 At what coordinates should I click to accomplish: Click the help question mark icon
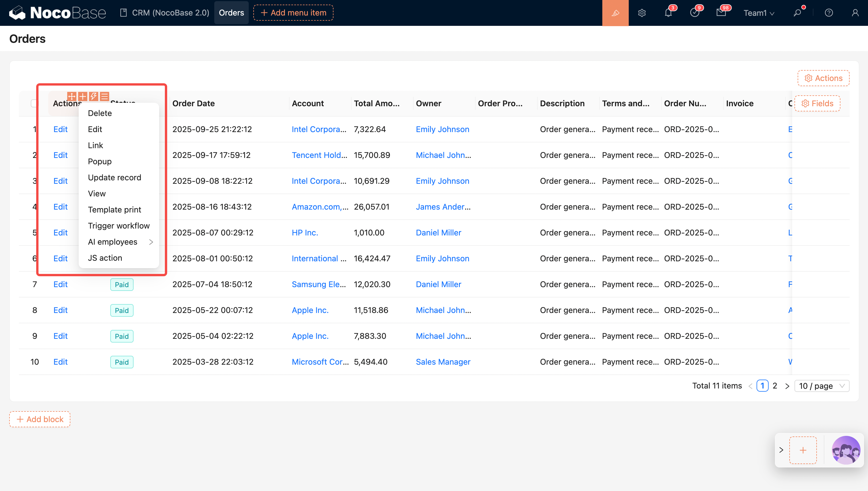click(829, 13)
